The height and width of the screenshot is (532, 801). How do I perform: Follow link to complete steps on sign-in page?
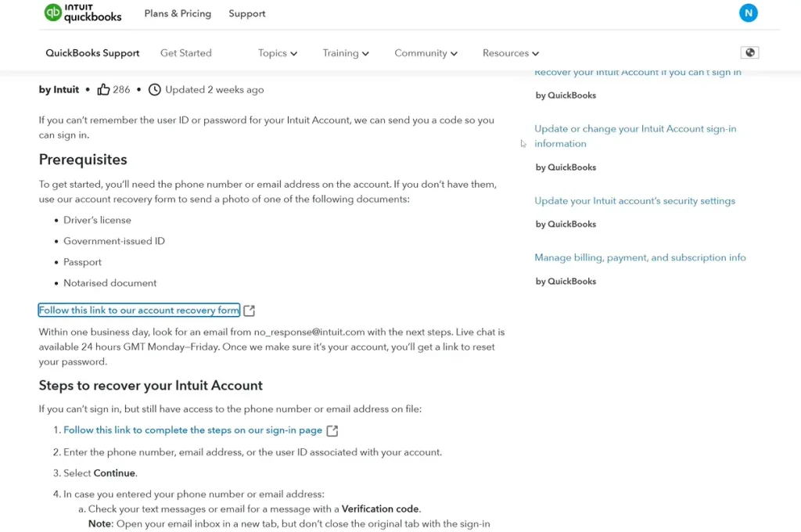tap(192, 430)
